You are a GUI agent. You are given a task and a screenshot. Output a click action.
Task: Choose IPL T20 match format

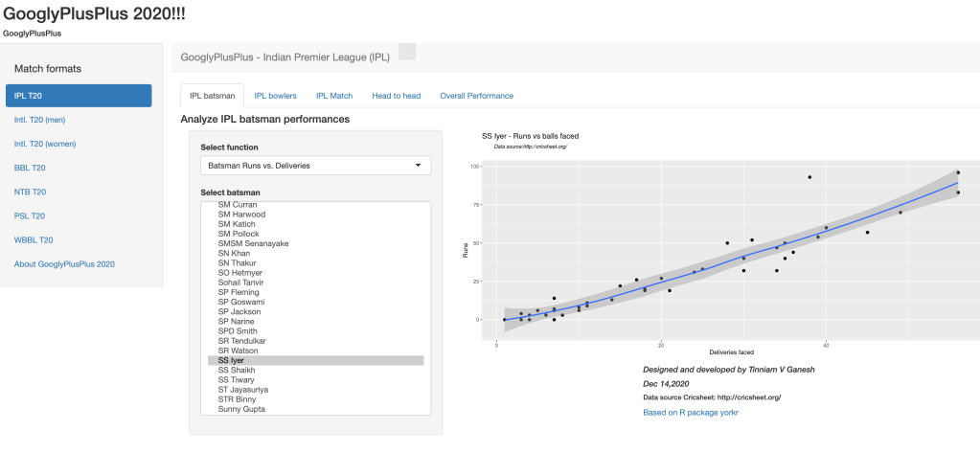[79, 96]
